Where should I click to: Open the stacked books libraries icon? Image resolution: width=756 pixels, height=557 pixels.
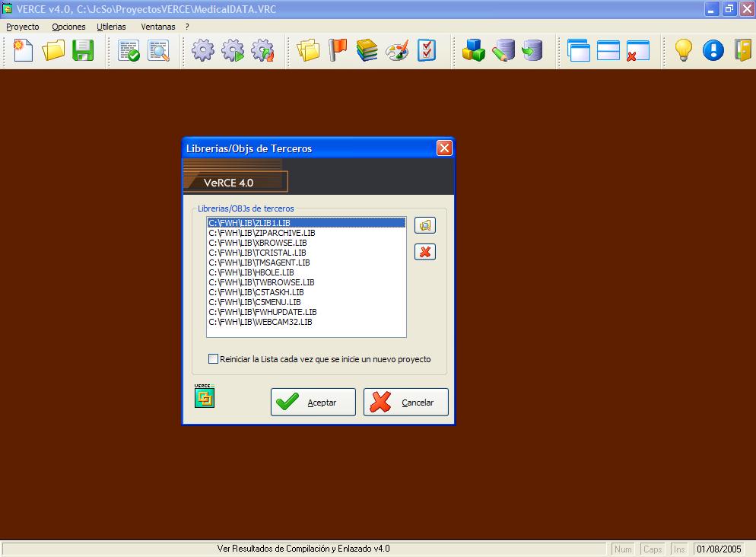tap(367, 51)
